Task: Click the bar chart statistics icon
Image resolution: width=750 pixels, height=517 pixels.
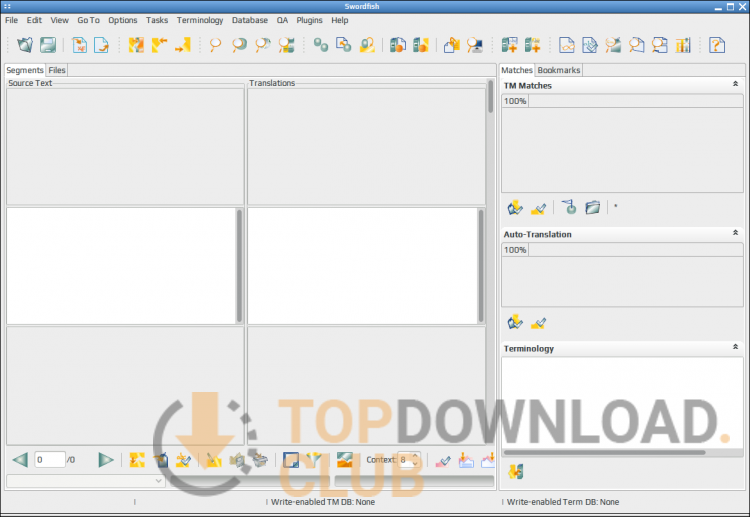Action: coord(683,45)
